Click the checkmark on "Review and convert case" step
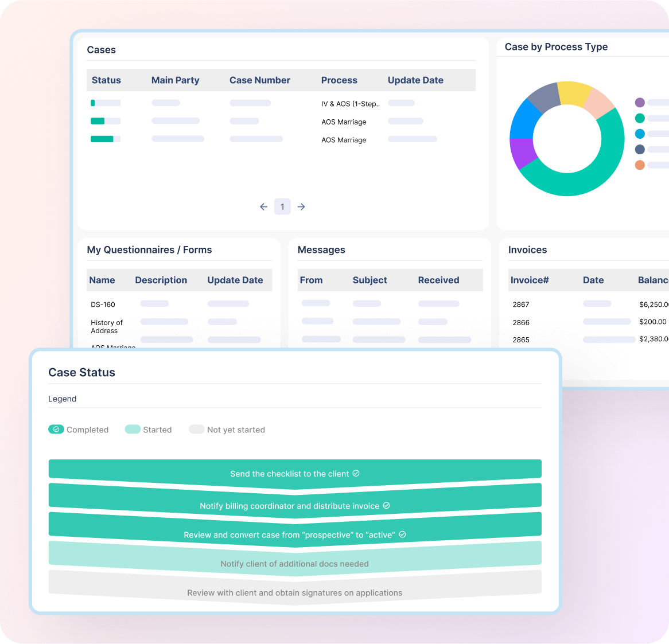The image size is (669, 644). coord(403,534)
